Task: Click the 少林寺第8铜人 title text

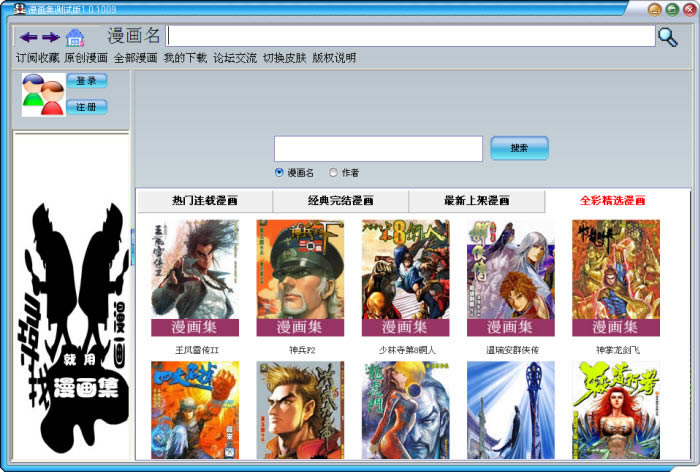Action: tap(406, 350)
